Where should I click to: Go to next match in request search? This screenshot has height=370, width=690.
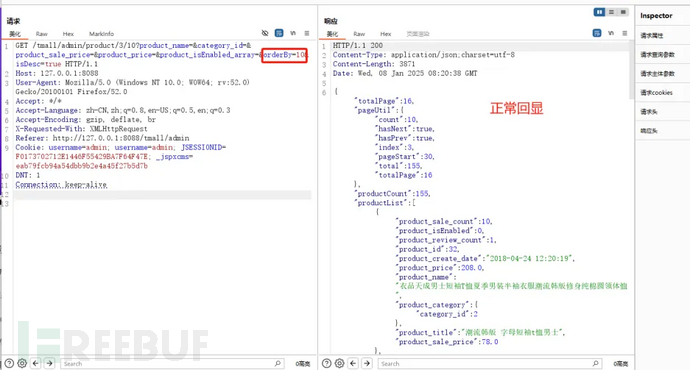click(49, 363)
